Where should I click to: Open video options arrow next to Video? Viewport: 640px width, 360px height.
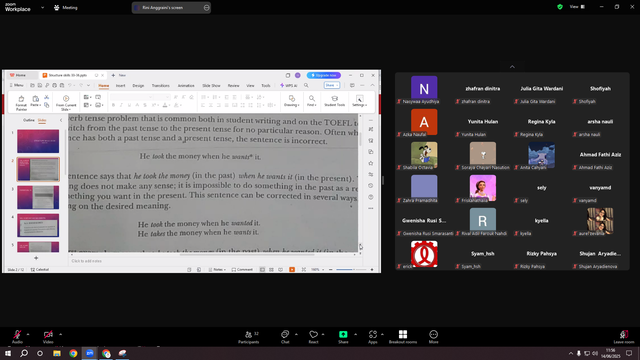[x=60, y=334]
